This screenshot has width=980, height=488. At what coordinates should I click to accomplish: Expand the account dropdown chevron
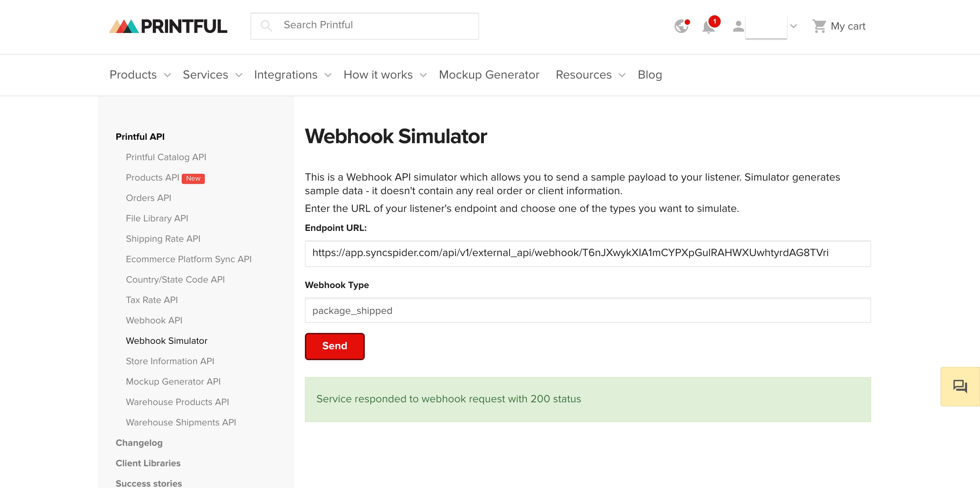click(x=793, y=26)
